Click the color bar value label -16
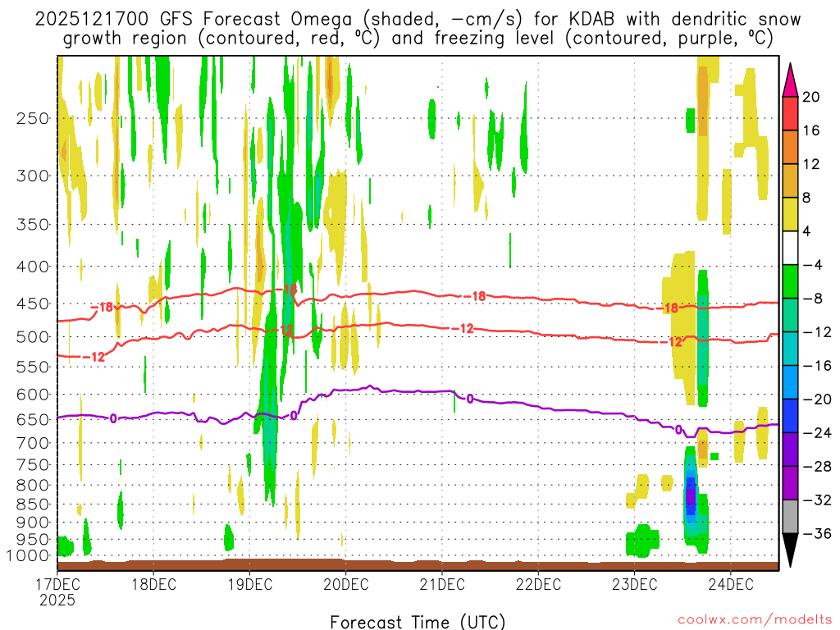840x630 pixels. (x=816, y=366)
